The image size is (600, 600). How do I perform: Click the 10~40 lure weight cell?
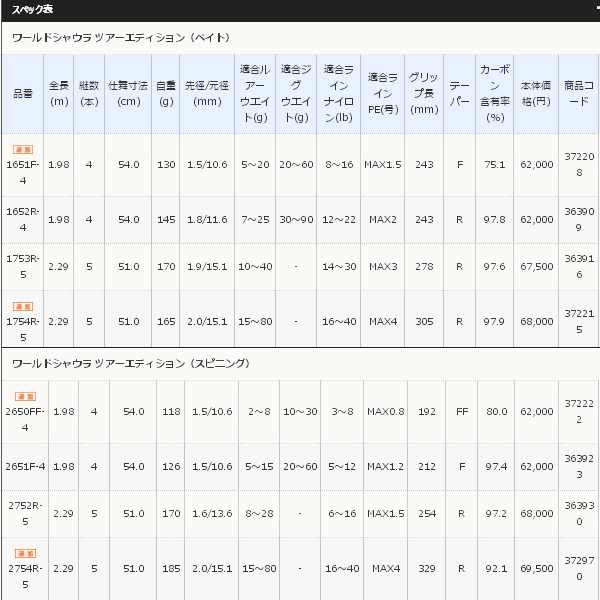click(x=255, y=266)
